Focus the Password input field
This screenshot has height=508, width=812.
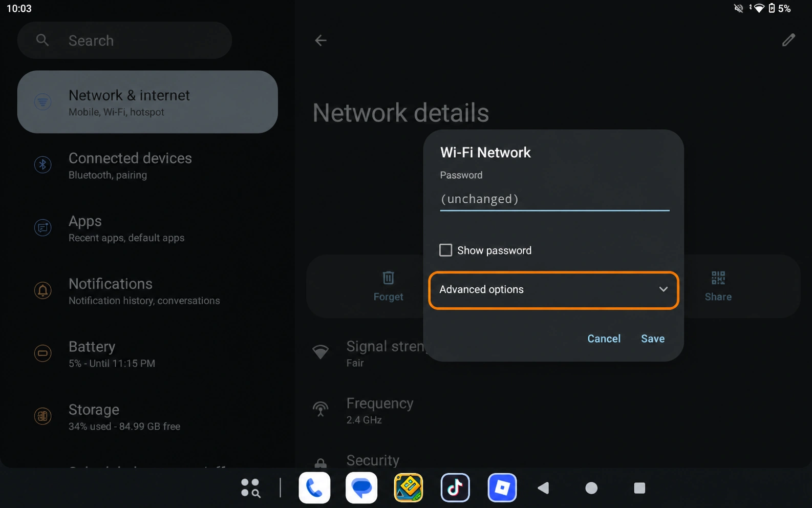click(554, 199)
